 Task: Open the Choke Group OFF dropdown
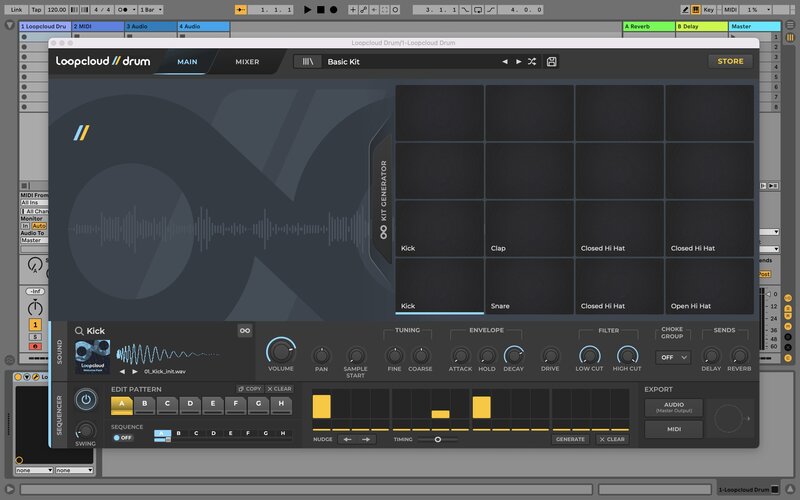tap(673, 358)
